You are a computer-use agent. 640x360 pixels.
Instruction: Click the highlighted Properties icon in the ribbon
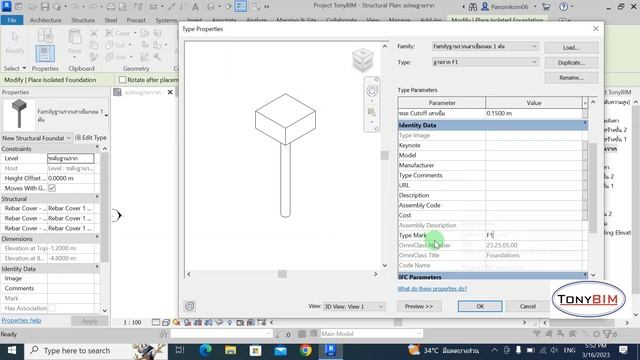[x=45, y=53]
